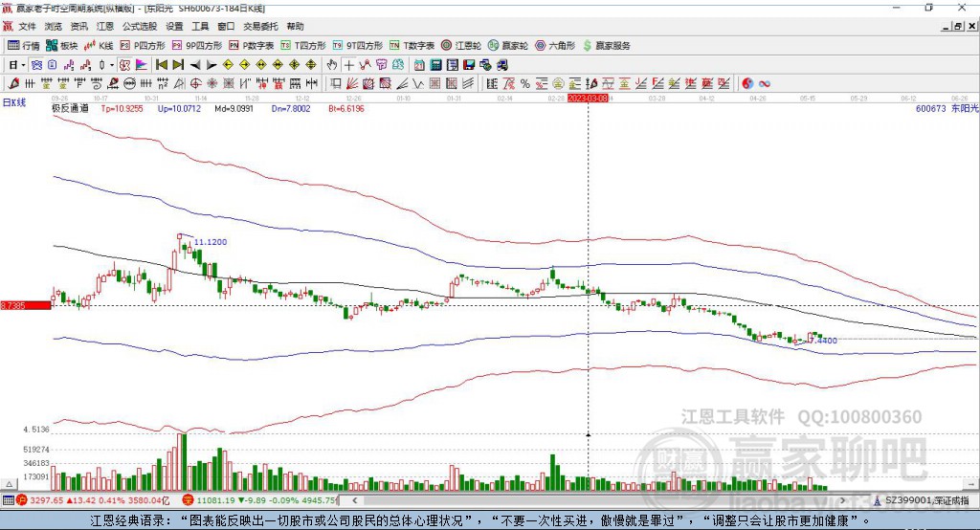Open the 六角形 hexagon tool
The height and width of the screenshot is (530, 980).
pyautogui.click(x=555, y=46)
